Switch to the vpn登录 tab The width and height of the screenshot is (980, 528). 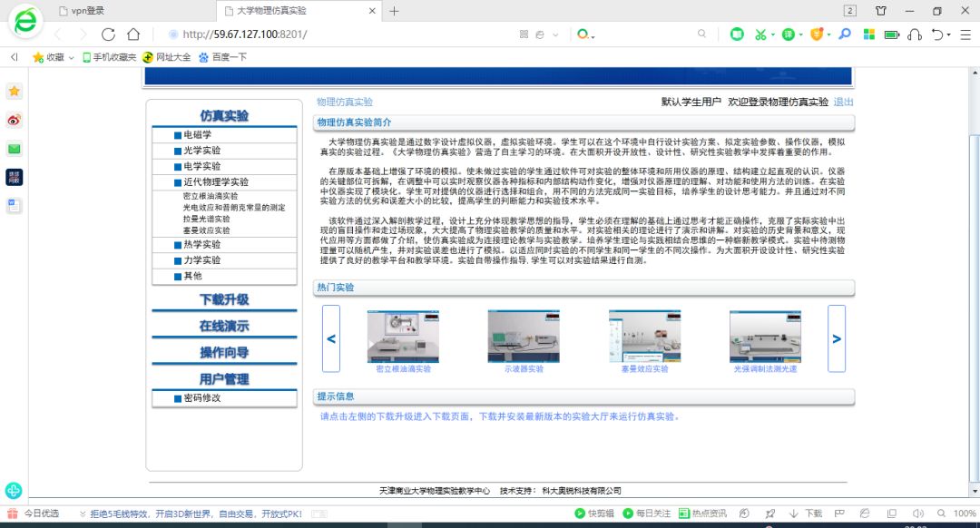(88, 11)
